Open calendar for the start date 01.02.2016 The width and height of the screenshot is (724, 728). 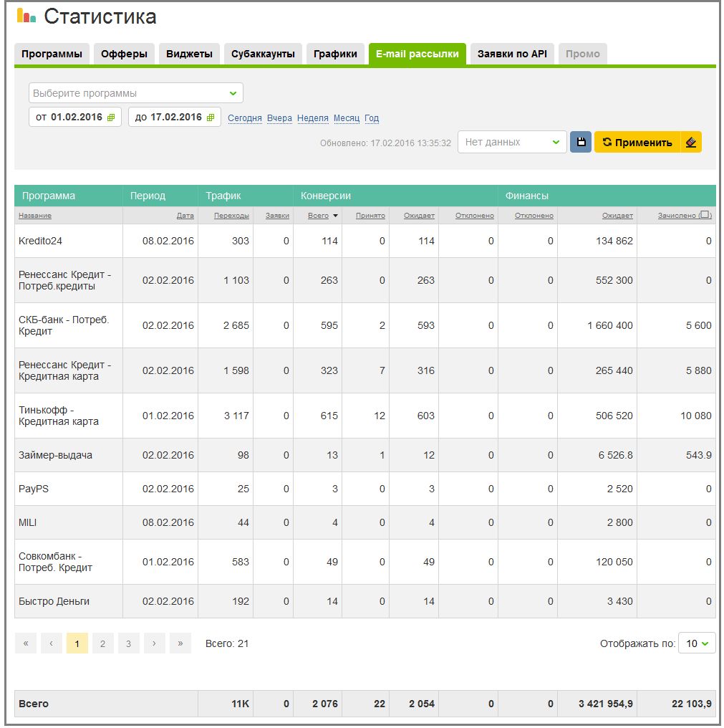coord(111,118)
